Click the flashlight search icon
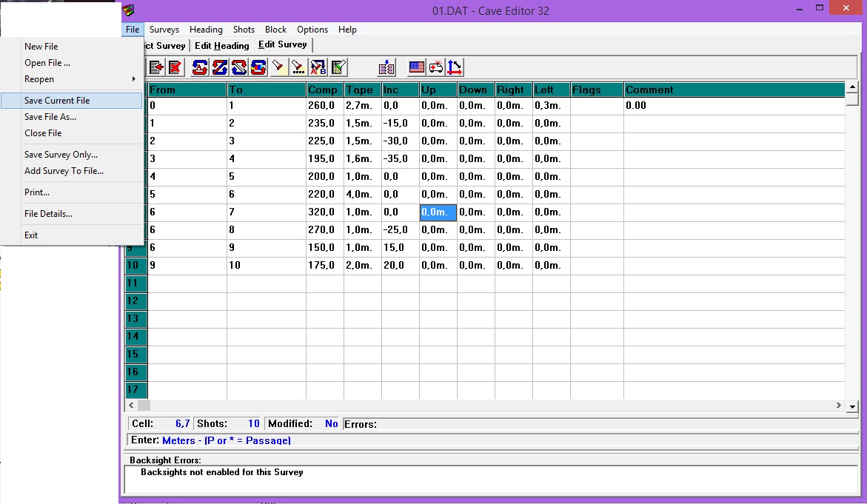This screenshot has height=504, width=867. click(278, 68)
